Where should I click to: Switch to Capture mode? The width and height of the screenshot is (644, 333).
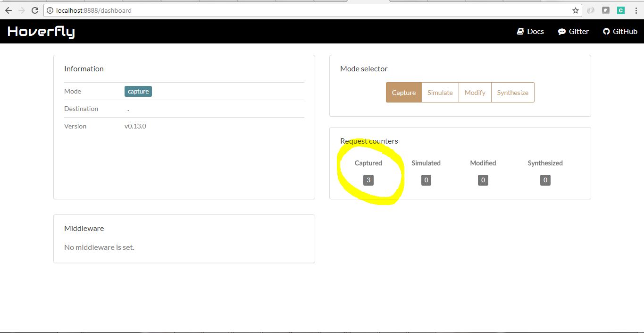[404, 93]
